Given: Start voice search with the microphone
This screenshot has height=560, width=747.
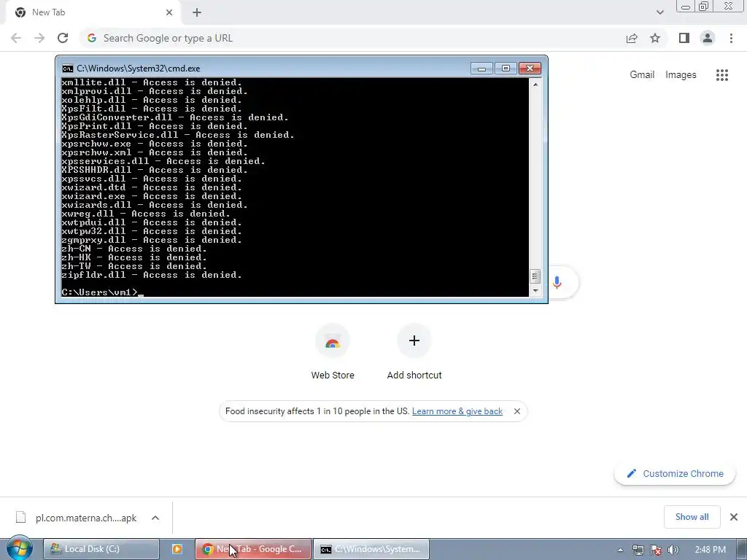Looking at the screenshot, I should tap(557, 282).
